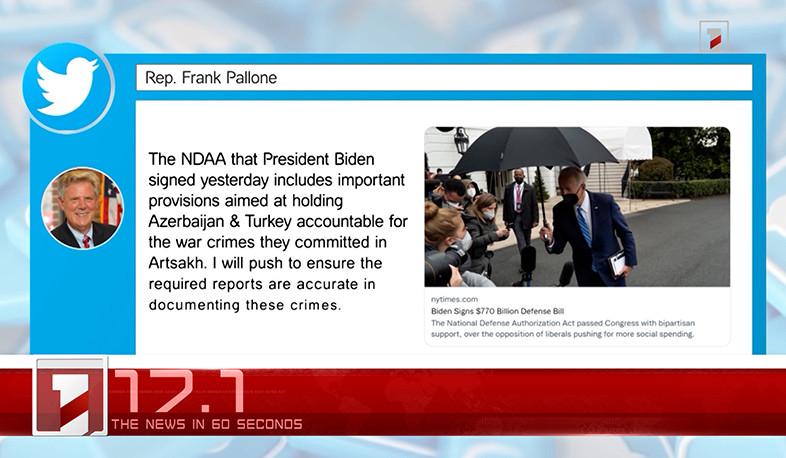786x458 pixels.
Task: Click the channel logo on the red banner
Action: point(70,396)
